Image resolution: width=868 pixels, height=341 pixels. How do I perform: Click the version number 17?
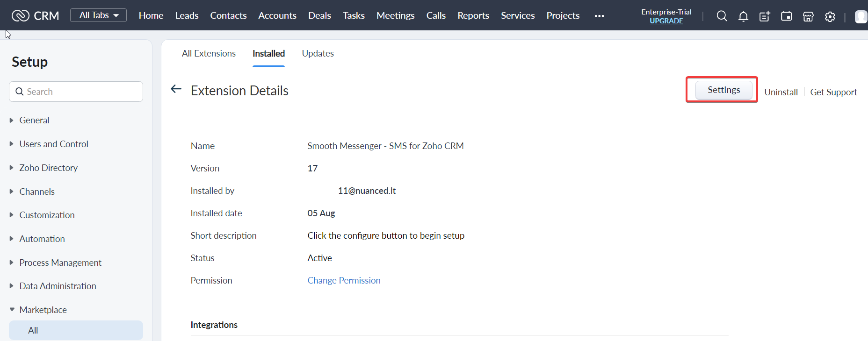tap(312, 168)
